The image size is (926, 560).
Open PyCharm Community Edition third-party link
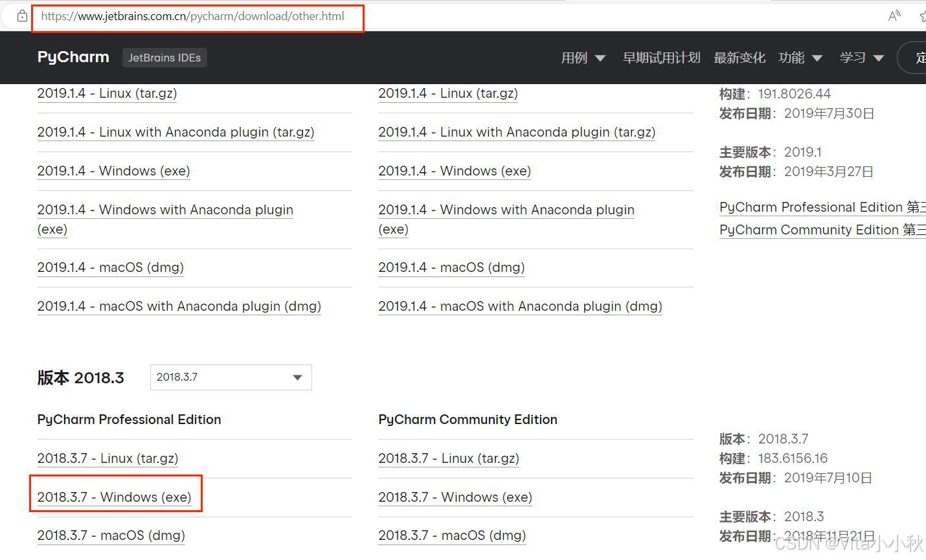point(822,230)
